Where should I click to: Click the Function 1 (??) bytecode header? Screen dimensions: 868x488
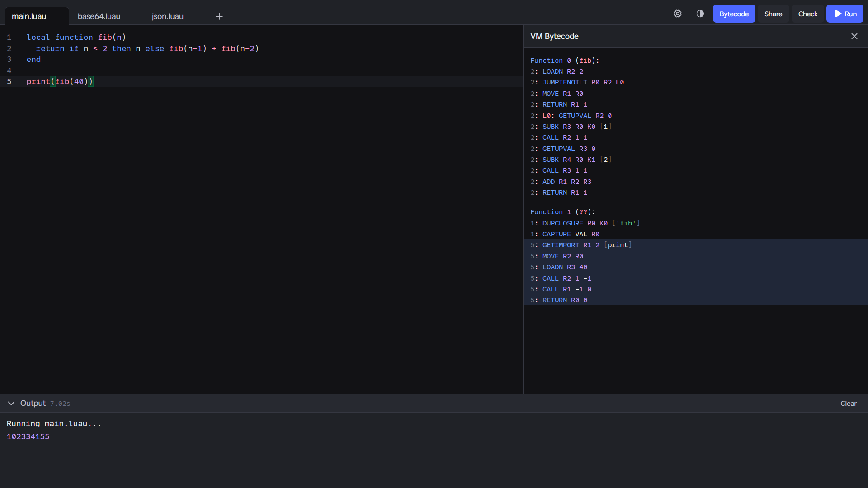tap(562, 212)
